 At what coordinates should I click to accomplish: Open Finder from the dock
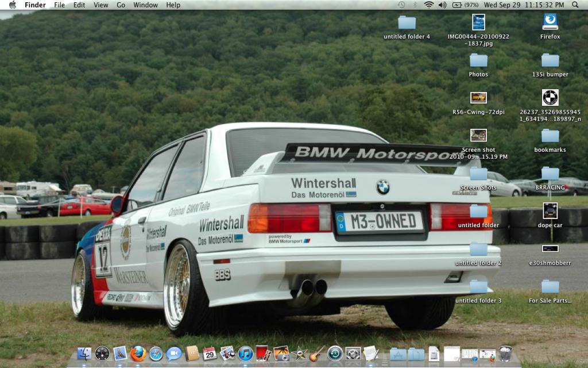pyautogui.click(x=84, y=354)
